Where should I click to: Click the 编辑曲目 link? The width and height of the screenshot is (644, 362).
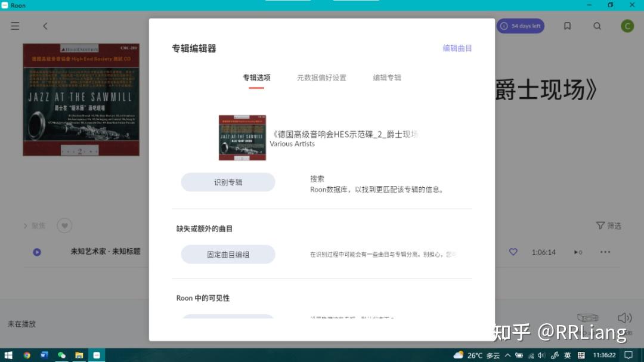(x=457, y=48)
